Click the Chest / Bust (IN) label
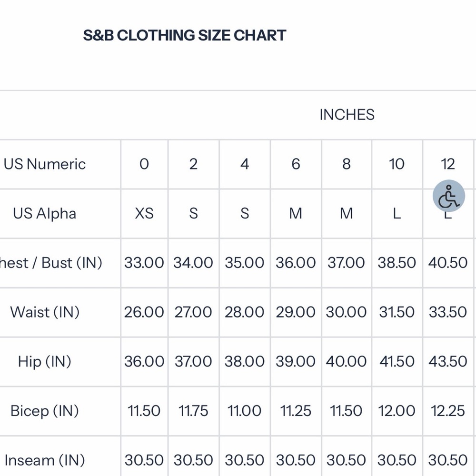 point(51,263)
